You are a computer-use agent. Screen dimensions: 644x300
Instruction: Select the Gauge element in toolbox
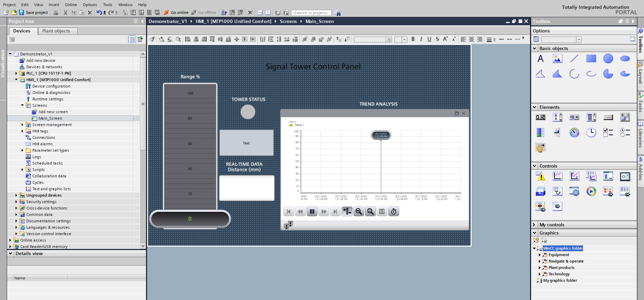pos(574,132)
